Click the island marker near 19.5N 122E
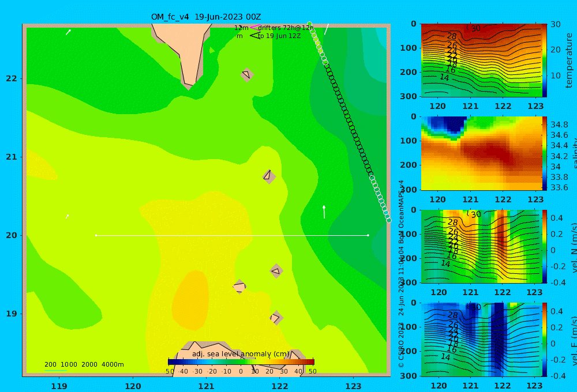Viewport: 577px width, 392px height. click(276, 271)
